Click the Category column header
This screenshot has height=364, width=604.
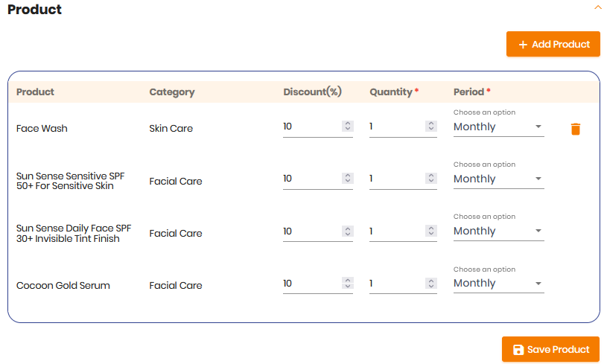coord(172,92)
